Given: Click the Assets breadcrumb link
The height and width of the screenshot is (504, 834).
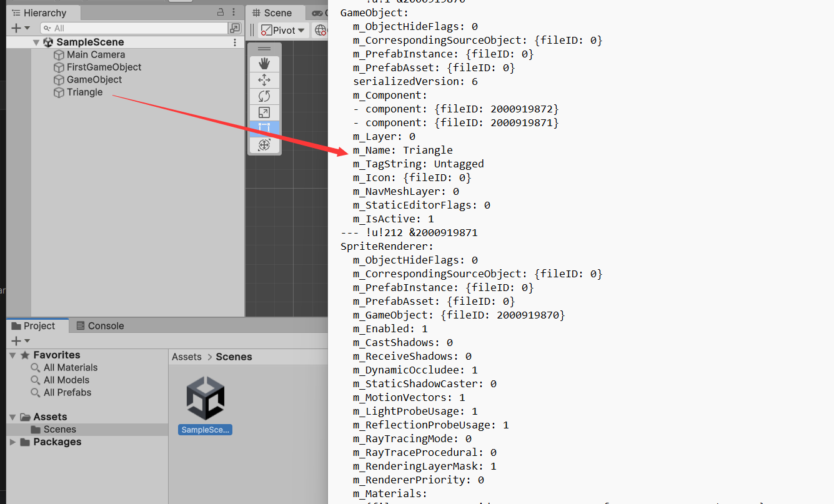Looking at the screenshot, I should pos(187,357).
